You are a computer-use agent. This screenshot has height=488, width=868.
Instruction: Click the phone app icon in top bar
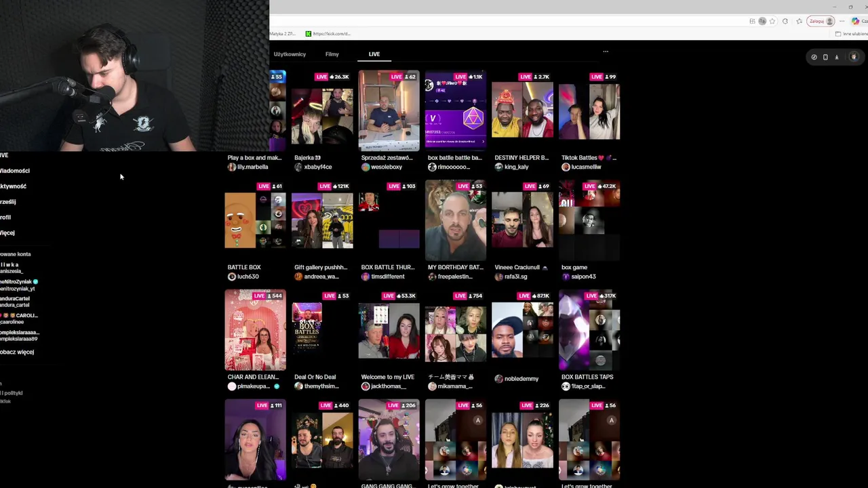(825, 57)
